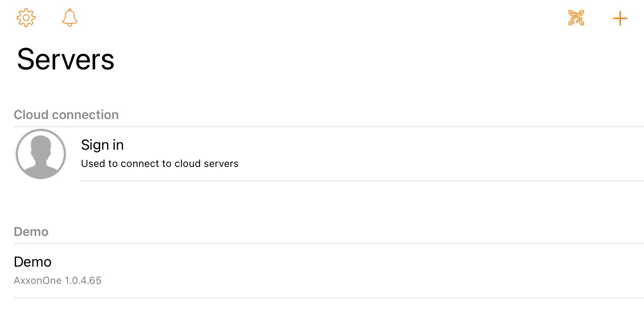This screenshot has height=315, width=644.
Task: Tap the grey profile avatar placeholder
Action: (x=41, y=154)
